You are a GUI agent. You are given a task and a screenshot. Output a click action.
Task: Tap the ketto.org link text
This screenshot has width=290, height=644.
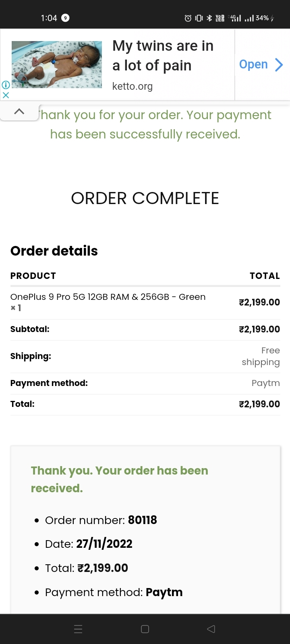[133, 86]
